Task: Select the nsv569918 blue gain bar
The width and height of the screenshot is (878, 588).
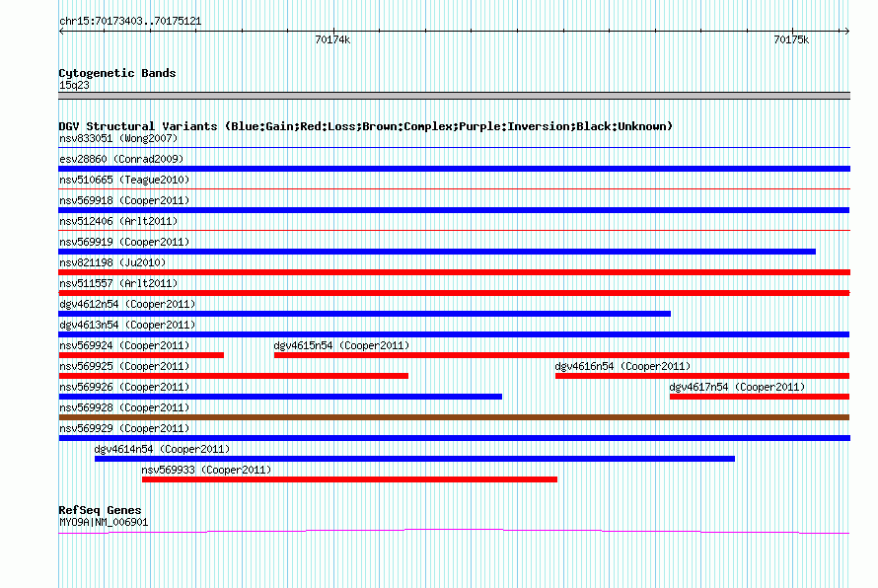Action: point(454,210)
